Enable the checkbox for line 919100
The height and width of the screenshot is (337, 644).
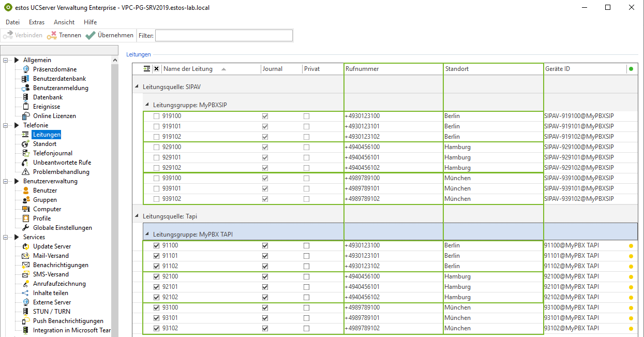156,116
